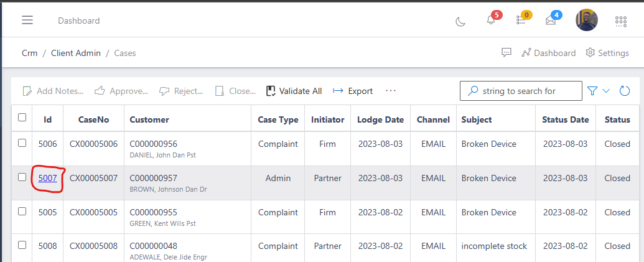The width and height of the screenshot is (644, 262).
Task: Open the apps grid launcher
Action: 620,21
